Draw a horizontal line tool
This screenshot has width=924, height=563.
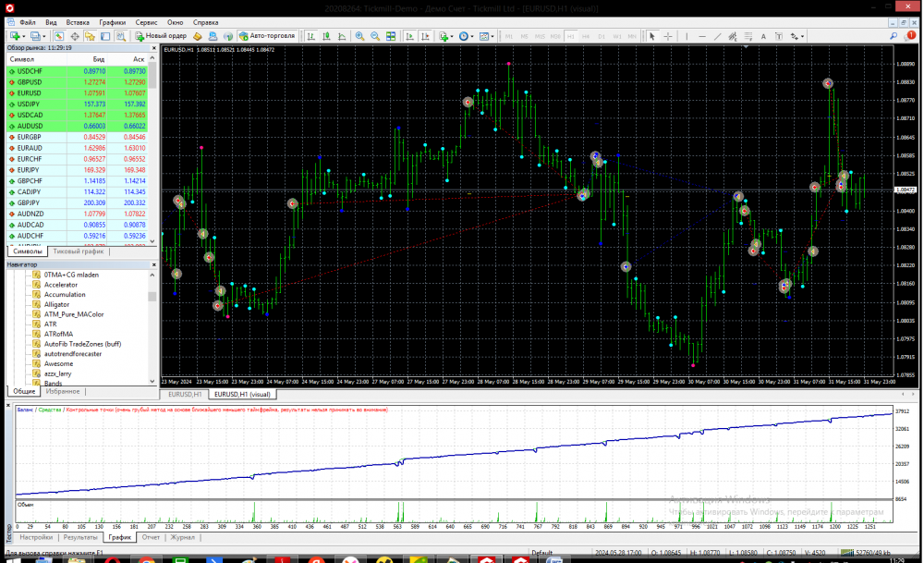[x=702, y=36]
